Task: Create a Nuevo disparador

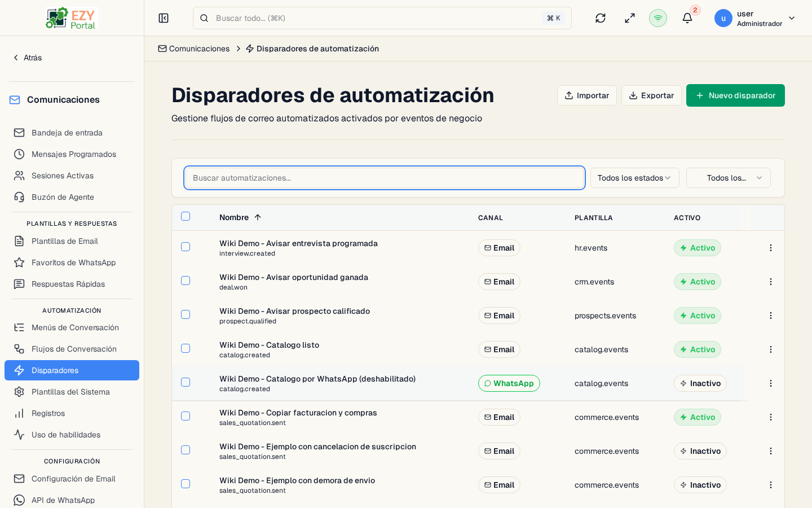Action: [735, 95]
